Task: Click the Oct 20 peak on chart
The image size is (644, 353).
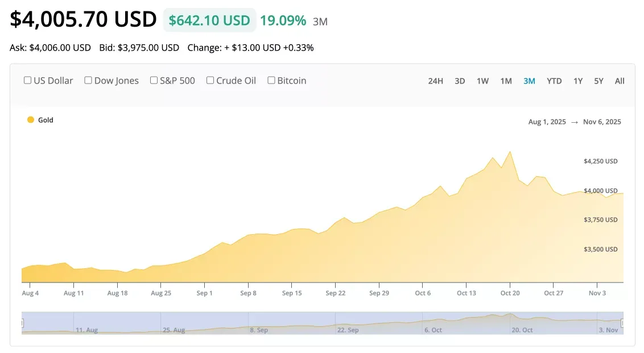Action: tap(510, 152)
